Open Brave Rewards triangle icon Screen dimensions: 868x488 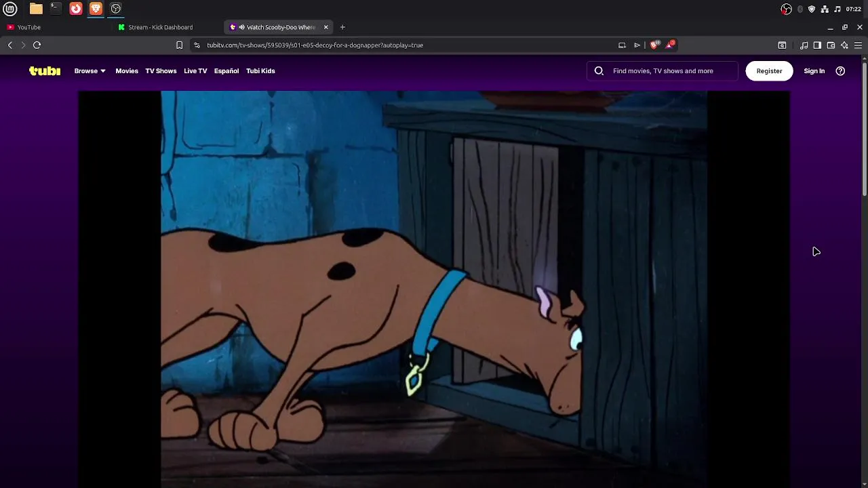point(670,45)
